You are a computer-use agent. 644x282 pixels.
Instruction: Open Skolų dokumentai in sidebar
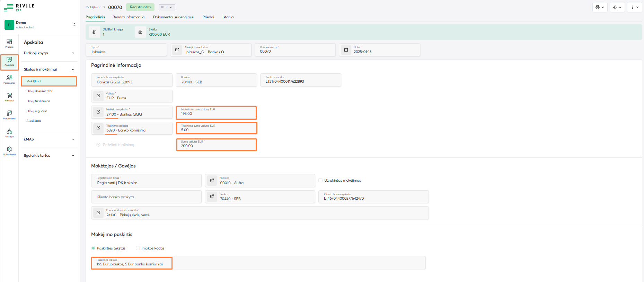(39, 91)
